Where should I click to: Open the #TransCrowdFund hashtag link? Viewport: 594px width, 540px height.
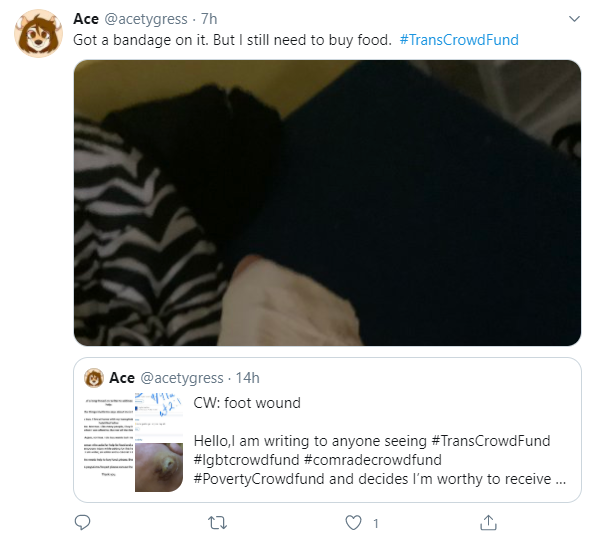click(x=459, y=40)
